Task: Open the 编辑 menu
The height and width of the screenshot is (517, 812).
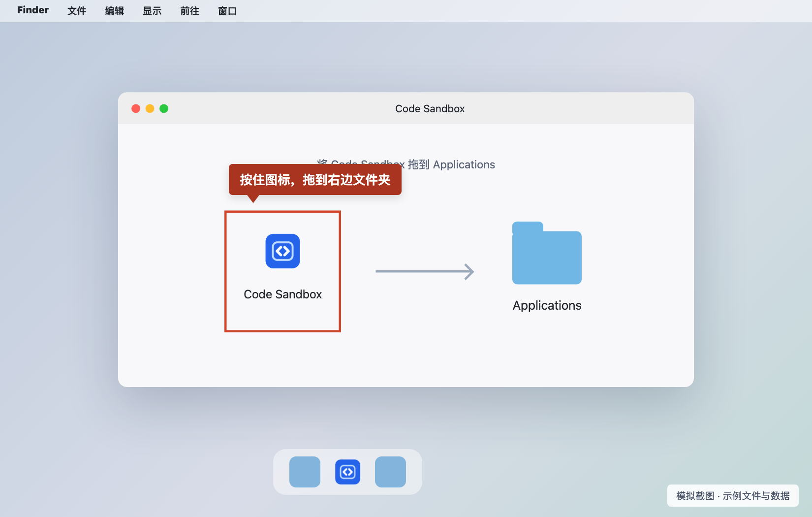Action: click(115, 11)
